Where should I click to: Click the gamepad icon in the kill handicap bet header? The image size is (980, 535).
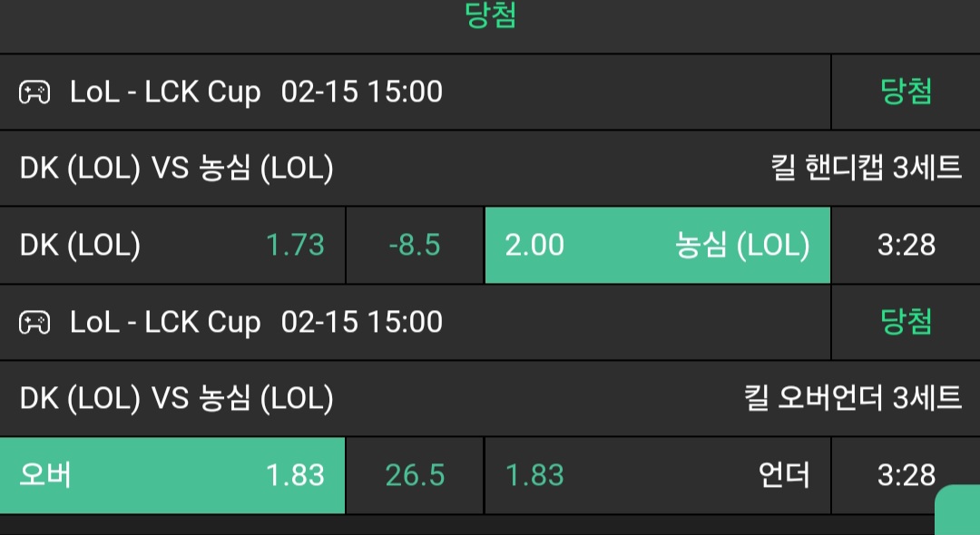[x=35, y=92]
